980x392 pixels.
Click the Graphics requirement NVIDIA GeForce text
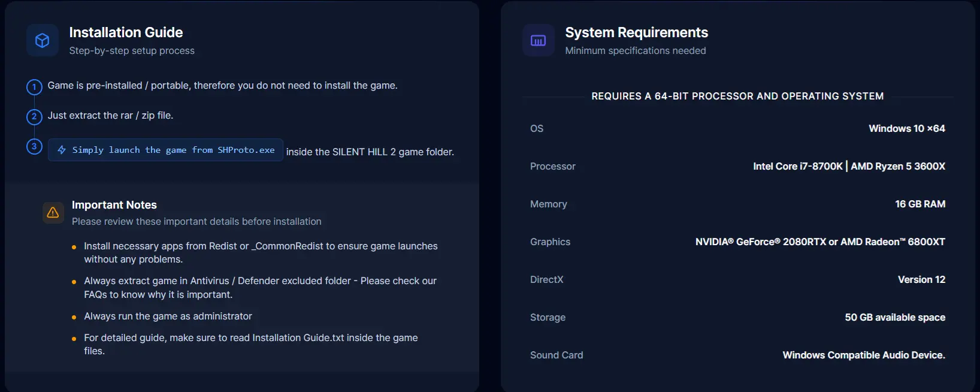coord(820,242)
